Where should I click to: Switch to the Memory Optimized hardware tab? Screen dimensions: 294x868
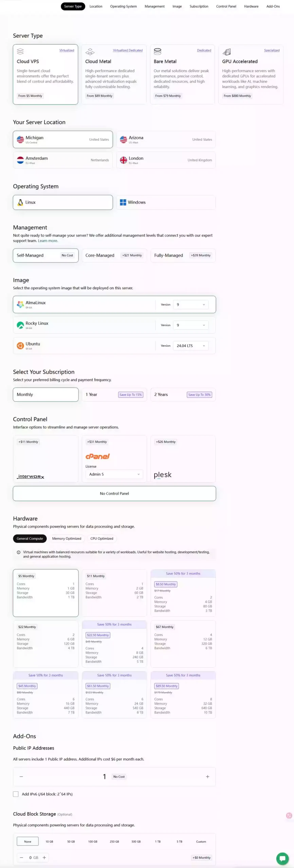[x=67, y=538]
